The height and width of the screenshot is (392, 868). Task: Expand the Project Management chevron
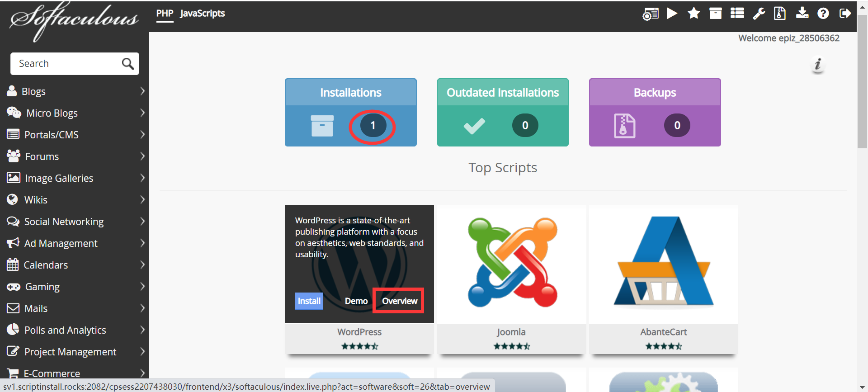tap(142, 351)
